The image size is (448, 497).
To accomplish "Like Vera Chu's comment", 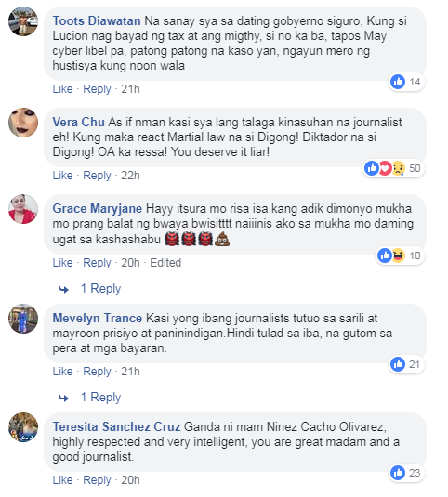I will [62, 176].
